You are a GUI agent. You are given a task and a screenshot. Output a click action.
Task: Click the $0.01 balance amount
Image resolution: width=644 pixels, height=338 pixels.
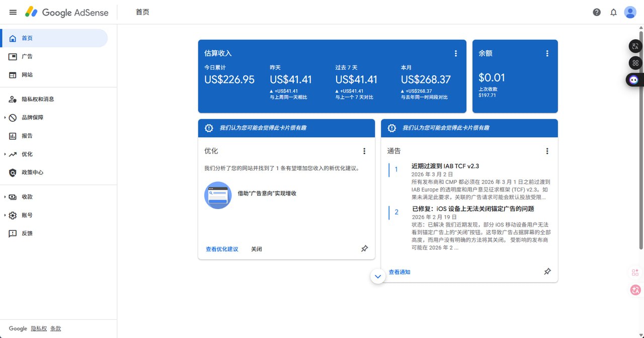(492, 78)
